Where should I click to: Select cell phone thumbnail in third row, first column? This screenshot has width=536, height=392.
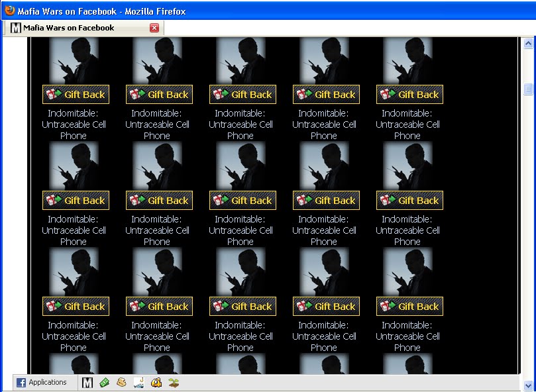74,271
